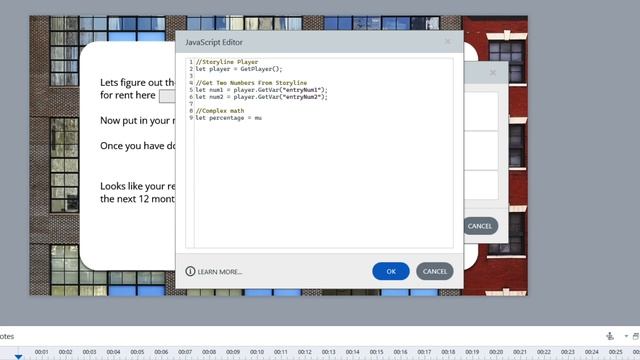Close the JavaScript Editor dialog
Viewport: 640px width, 360px height.
click(x=447, y=42)
